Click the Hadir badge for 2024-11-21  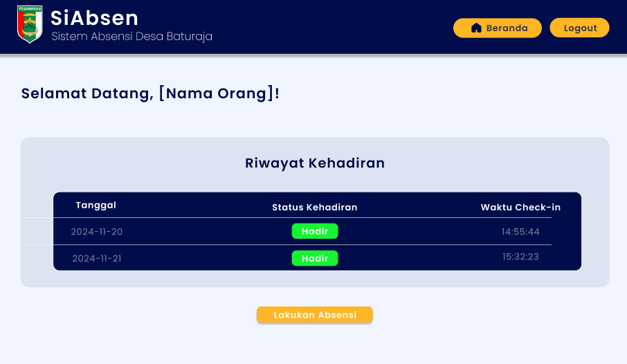(x=315, y=258)
